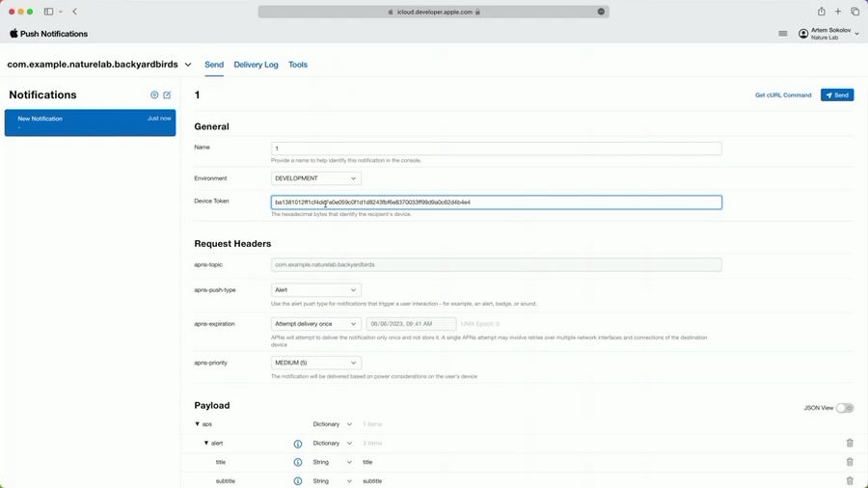This screenshot has width=868, height=488.
Task: Delete the alert payload row
Action: [850, 443]
